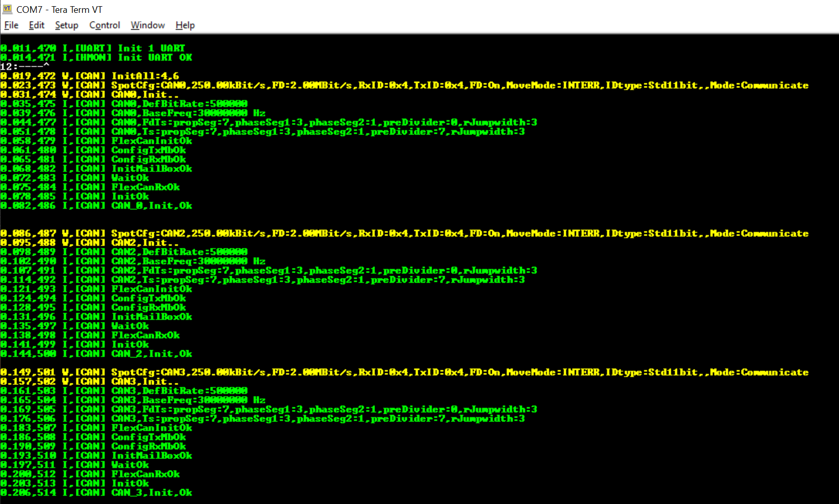Open the Edit menu
Screen dimensions: 839x504
coord(37,25)
